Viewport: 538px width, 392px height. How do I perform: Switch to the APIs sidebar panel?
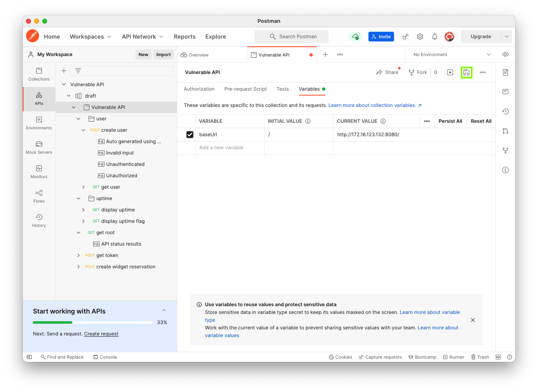(39, 99)
